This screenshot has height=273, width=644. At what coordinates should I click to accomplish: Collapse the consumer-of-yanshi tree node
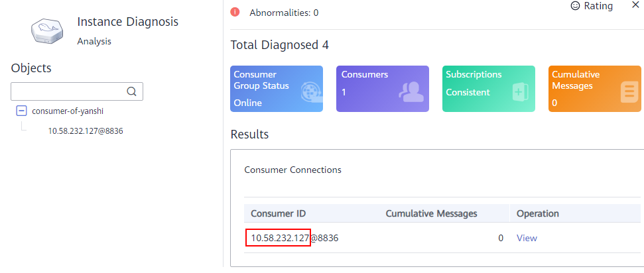pyautogui.click(x=21, y=111)
